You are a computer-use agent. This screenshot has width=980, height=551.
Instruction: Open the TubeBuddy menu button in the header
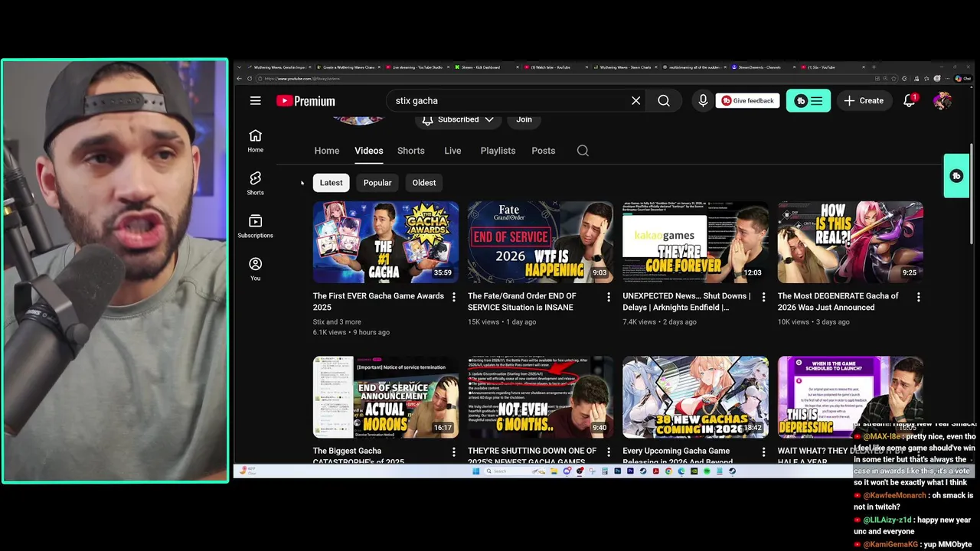pos(808,100)
